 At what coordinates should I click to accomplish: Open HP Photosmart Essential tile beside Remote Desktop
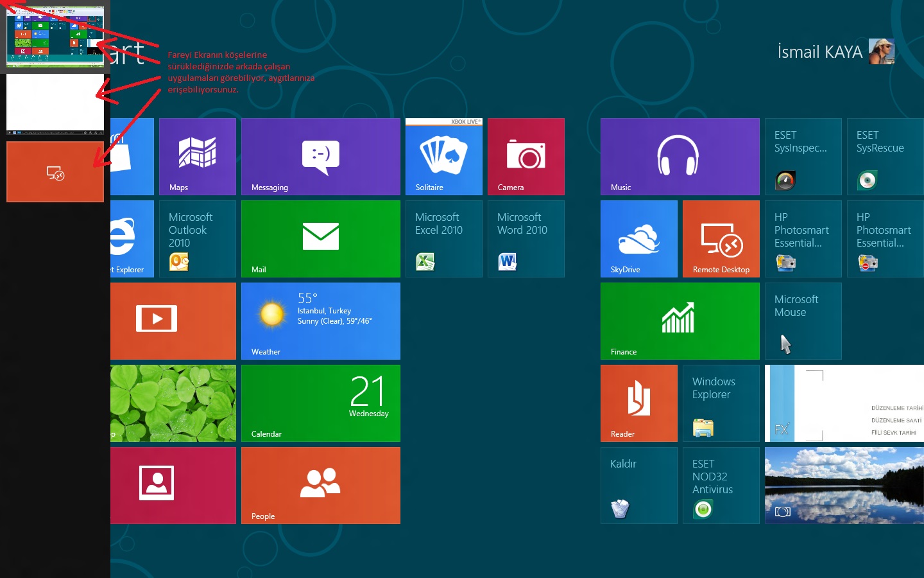803,239
